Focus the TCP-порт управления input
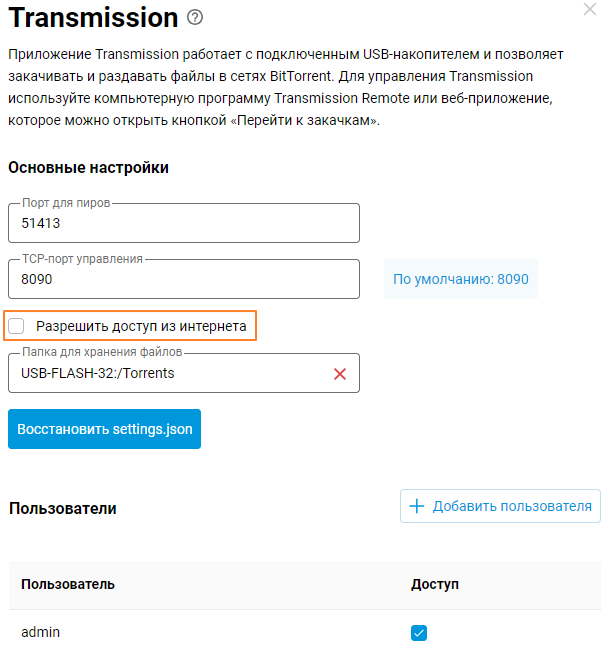Viewport: 608px width, 653px height. pos(183,280)
